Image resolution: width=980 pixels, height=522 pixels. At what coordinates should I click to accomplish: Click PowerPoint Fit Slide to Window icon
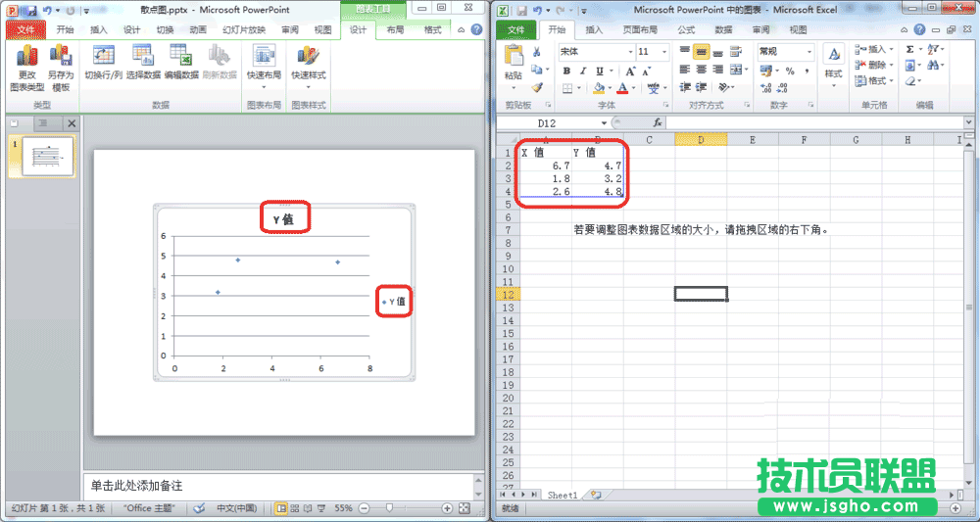pos(465,508)
